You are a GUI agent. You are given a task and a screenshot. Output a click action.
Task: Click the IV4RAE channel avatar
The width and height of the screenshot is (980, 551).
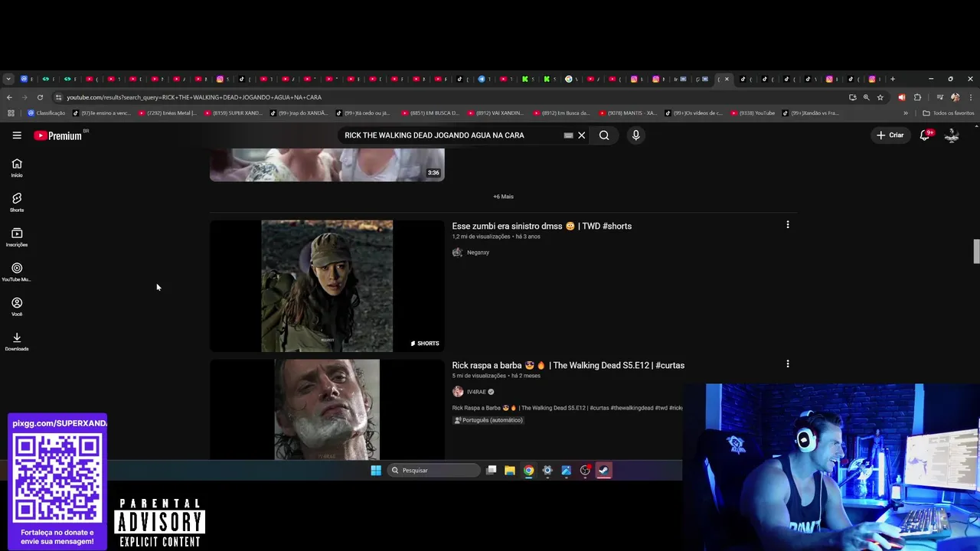point(458,392)
